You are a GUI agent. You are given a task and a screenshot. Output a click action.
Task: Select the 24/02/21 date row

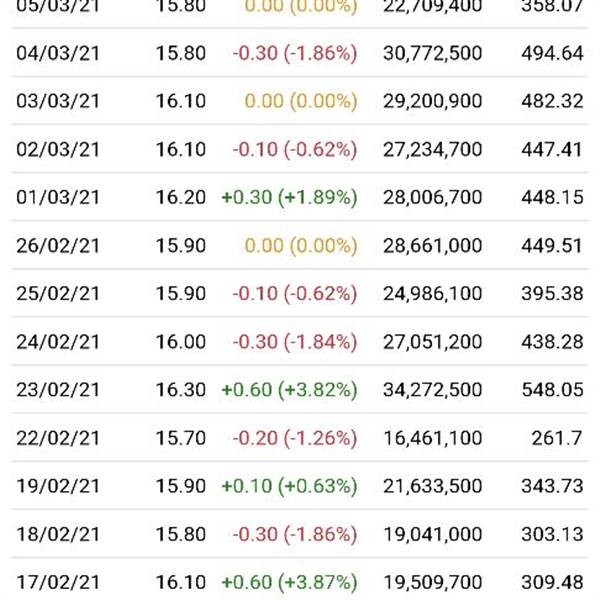point(300,342)
